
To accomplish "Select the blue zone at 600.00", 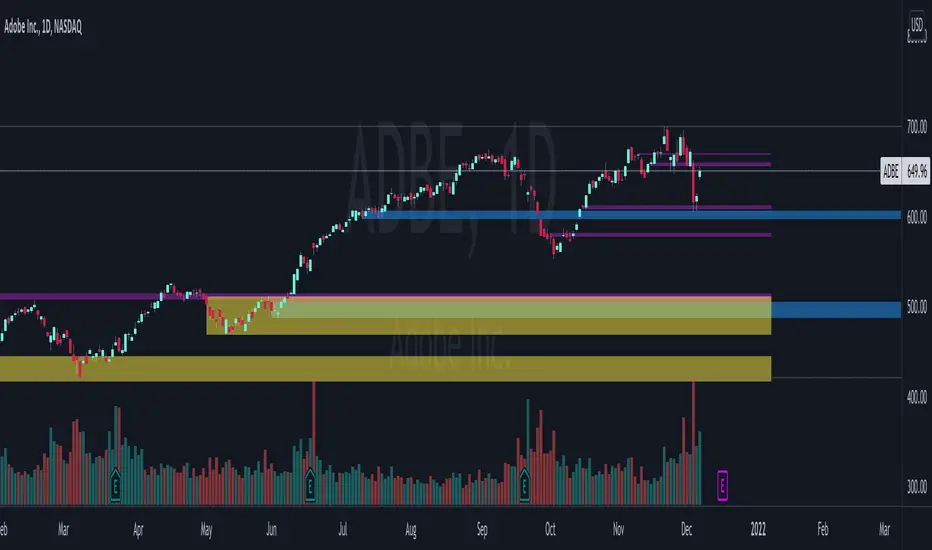I will tap(640, 214).
